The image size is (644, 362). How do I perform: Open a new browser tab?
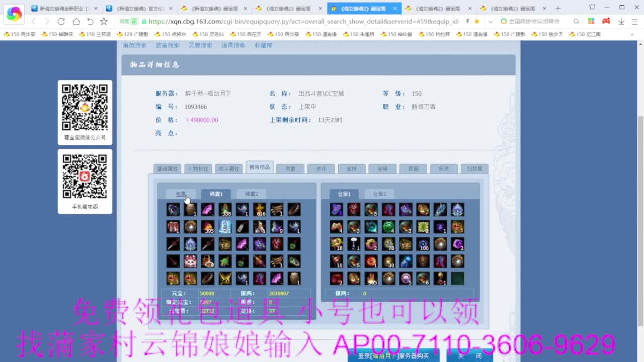557,8
